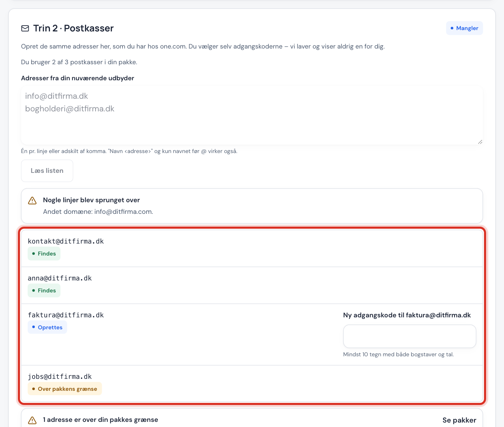Click the Ny adgangskode til faktura label
Image resolution: width=504 pixels, height=427 pixels.
coord(407,315)
